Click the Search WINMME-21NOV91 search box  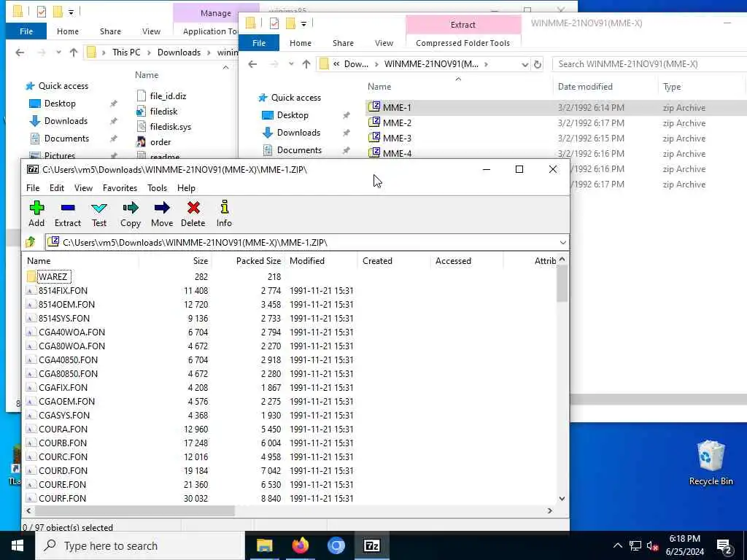click(650, 64)
